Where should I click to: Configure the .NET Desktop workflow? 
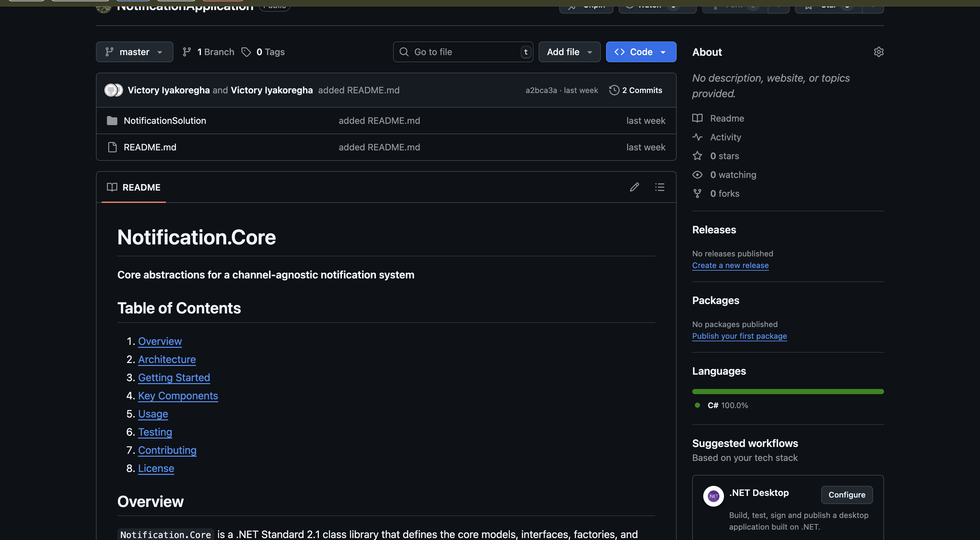point(846,495)
